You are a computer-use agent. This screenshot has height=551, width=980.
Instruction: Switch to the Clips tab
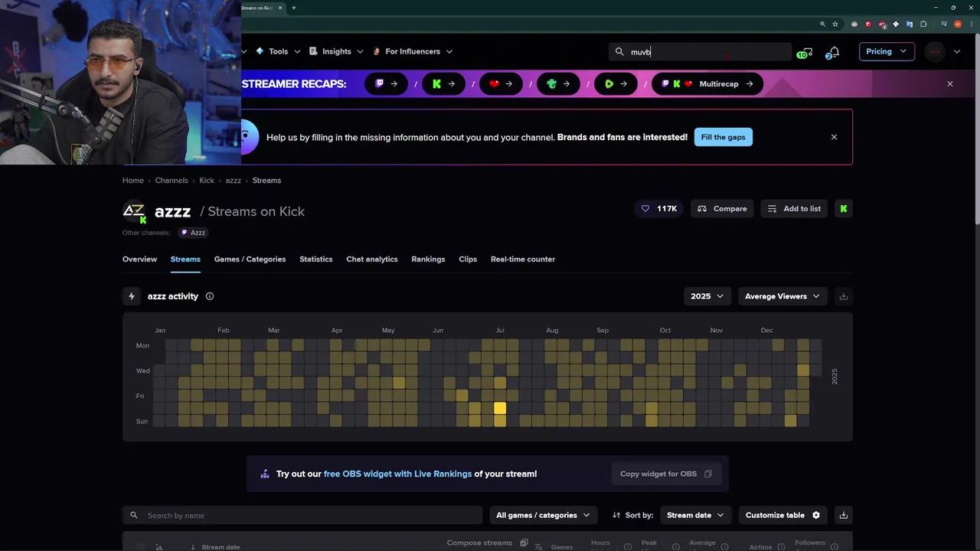(x=468, y=259)
